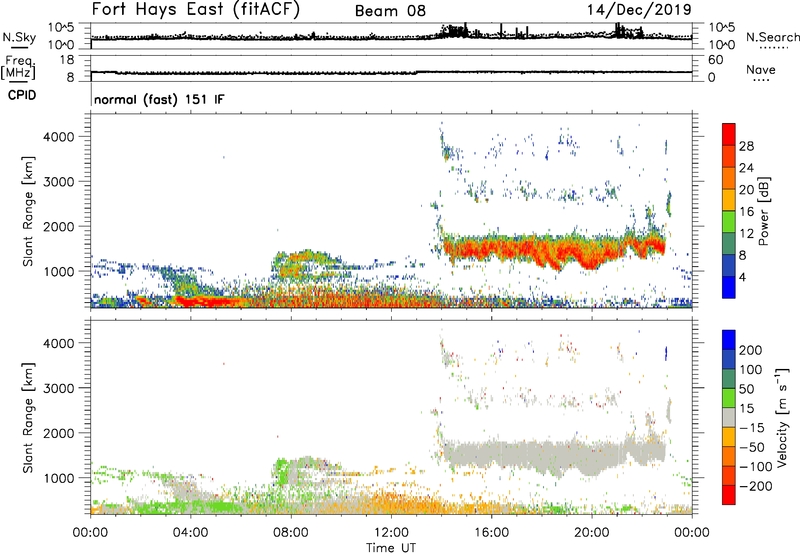Click the 'Slant Range [km]' label of the power panel
The height and width of the screenshot is (554, 800).
tap(28, 211)
